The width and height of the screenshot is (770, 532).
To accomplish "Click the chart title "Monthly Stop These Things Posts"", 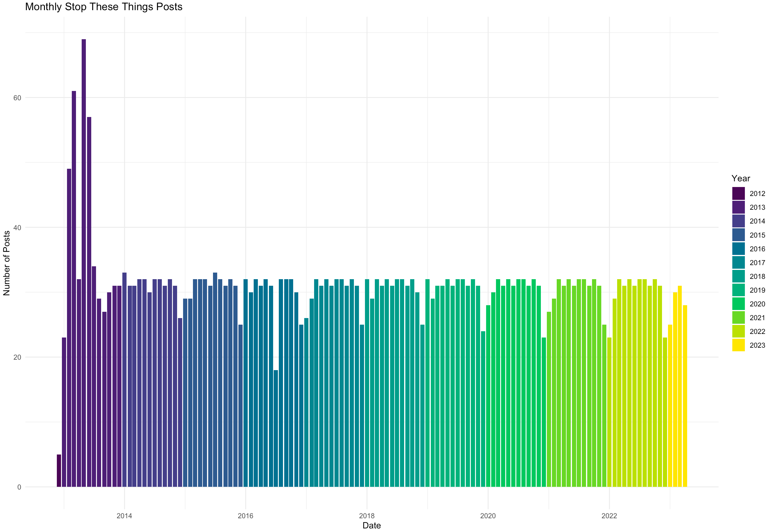I will [x=104, y=7].
